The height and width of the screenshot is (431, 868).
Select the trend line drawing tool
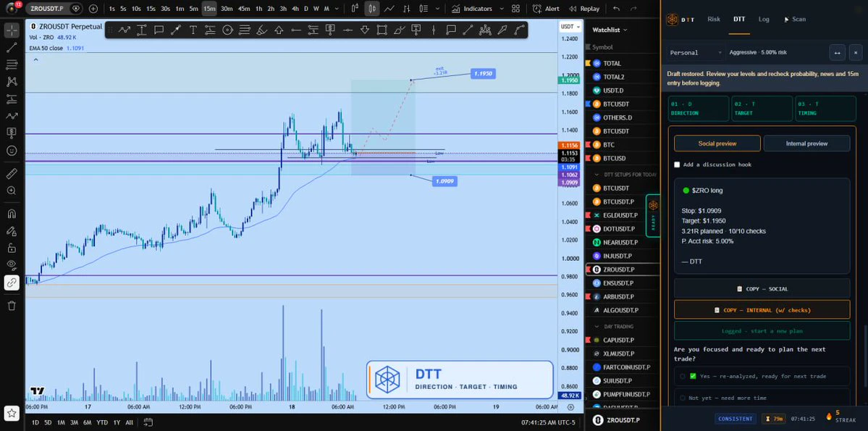12,48
